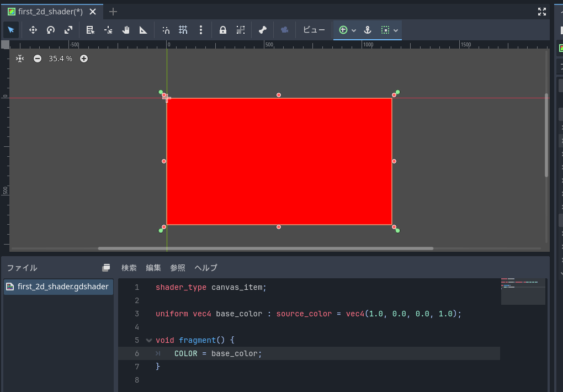This screenshot has width=563, height=392.
Task: Select the Scale tool
Action: pos(68,30)
